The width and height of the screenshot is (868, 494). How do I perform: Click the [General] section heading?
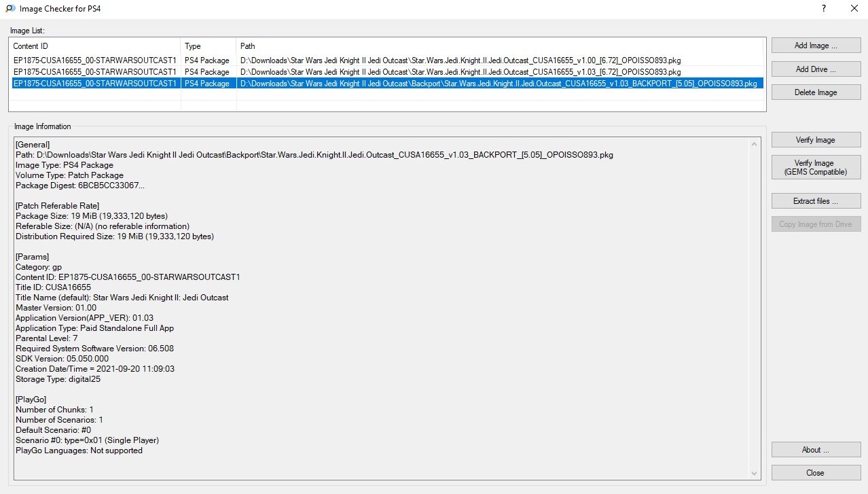32,145
